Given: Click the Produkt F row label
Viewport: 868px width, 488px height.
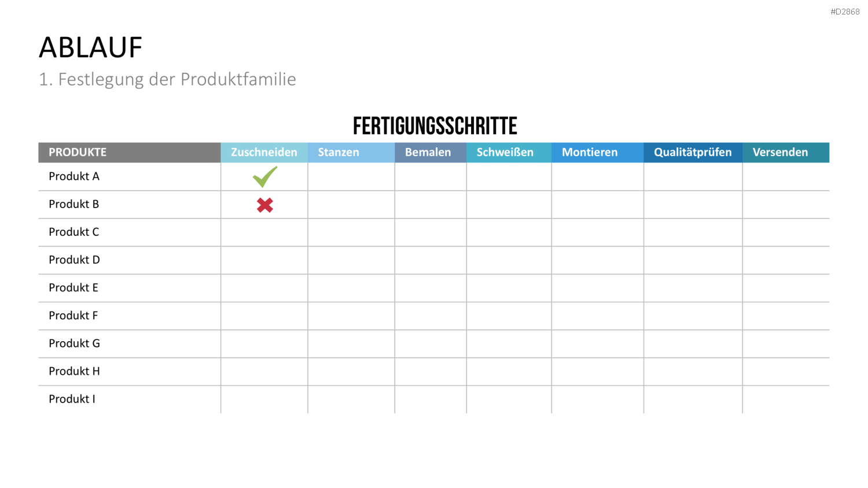Looking at the screenshot, I should [x=73, y=315].
